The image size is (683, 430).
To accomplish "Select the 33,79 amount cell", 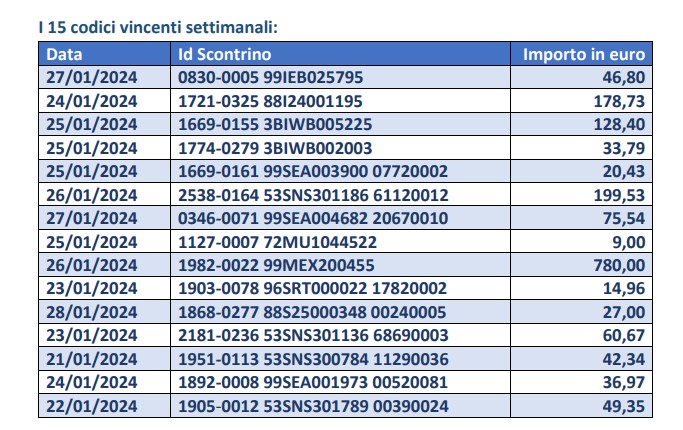I will (x=581, y=148).
